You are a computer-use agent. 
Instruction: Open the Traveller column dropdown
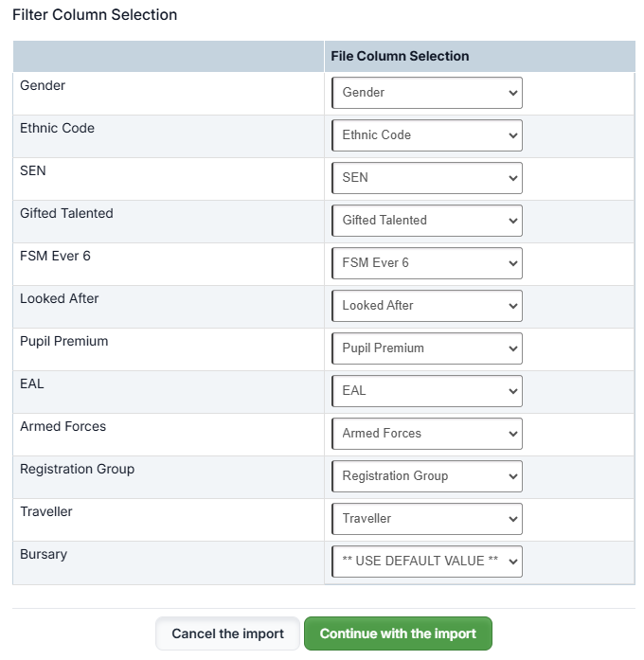pos(426,519)
